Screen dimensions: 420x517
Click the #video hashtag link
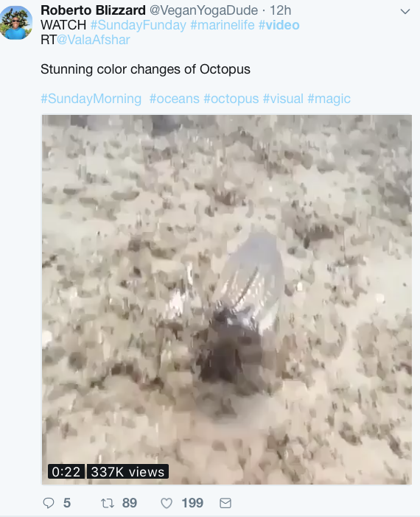tap(279, 25)
